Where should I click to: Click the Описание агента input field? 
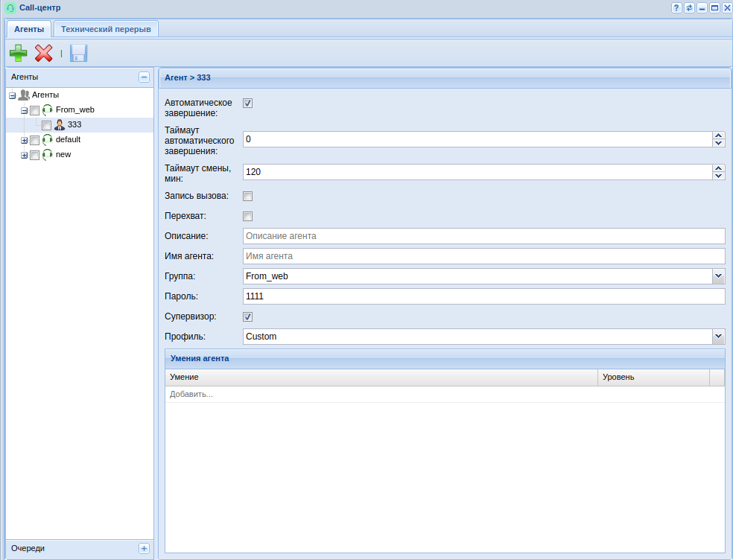484,236
